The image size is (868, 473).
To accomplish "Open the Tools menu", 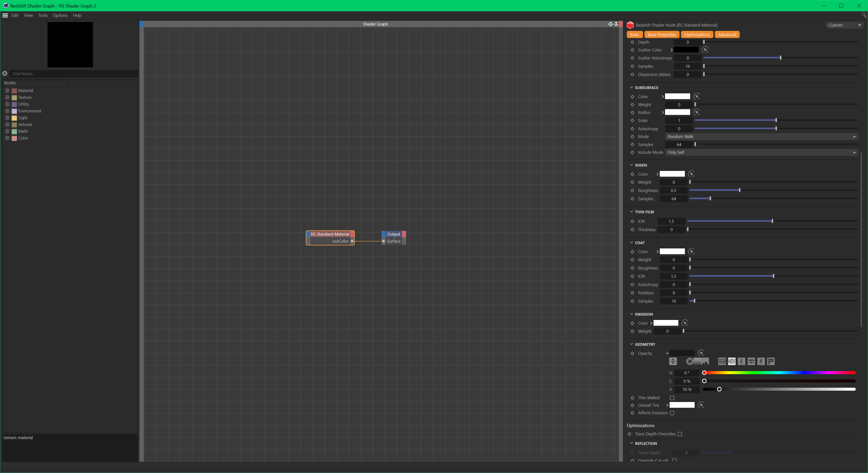I will click(43, 15).
